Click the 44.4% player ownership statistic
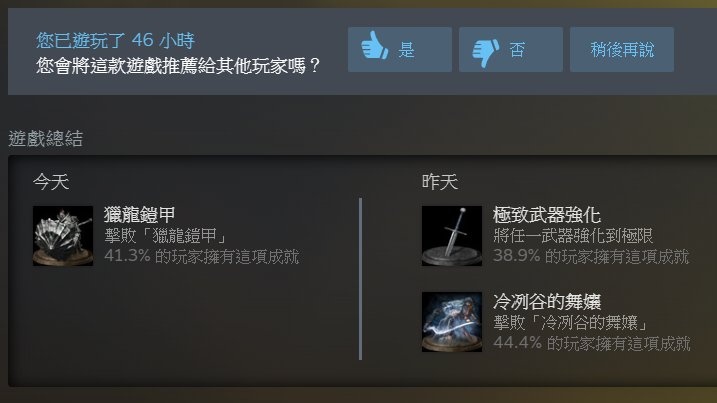Image resolution: width=717 pixels, height=403 pixels. pos(592,343)
